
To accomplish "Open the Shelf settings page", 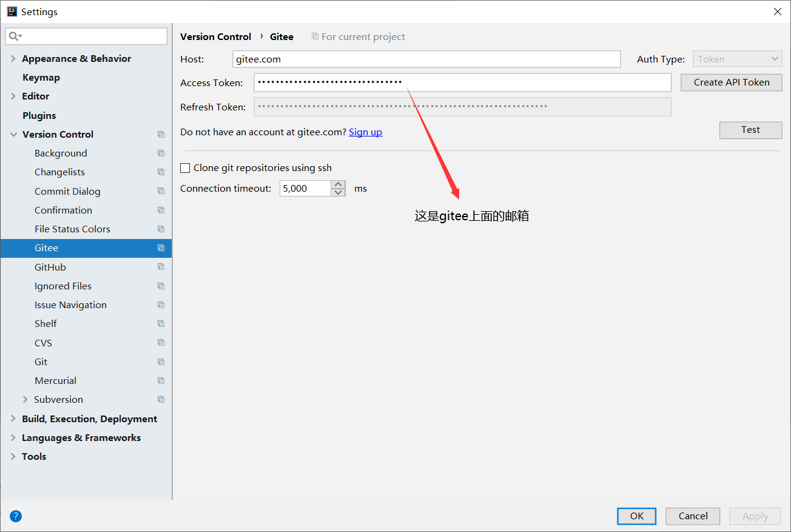I will tap(45, 324).
